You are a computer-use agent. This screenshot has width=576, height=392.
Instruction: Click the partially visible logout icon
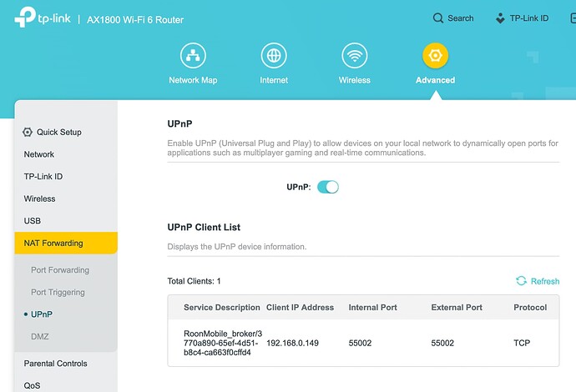[x=573, y=18]
